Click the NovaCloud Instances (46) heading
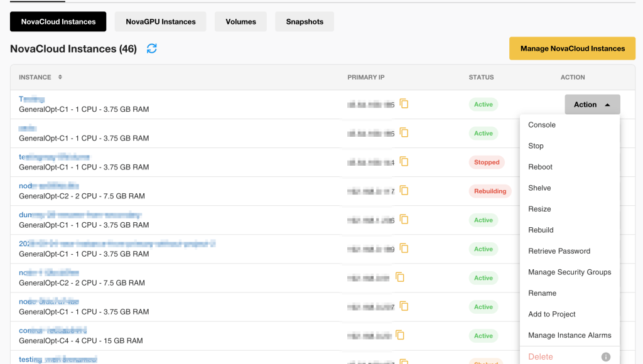The height and width of the screenshot is (364, 643). point(73,49)
